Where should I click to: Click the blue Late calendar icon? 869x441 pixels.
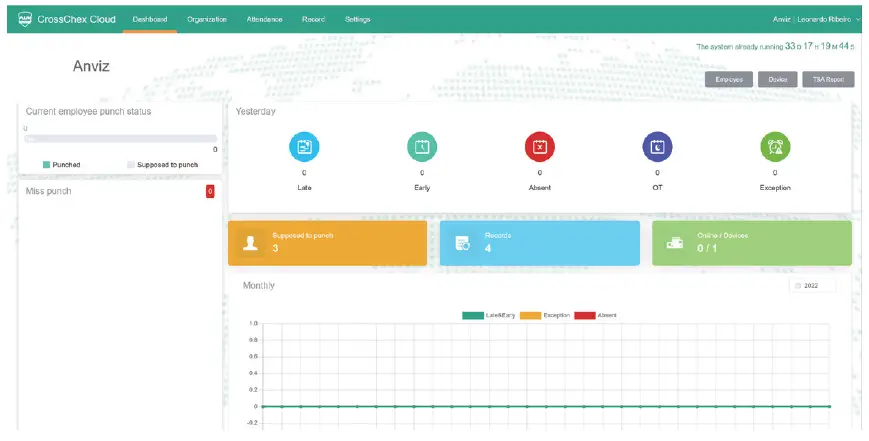point(304,147)
